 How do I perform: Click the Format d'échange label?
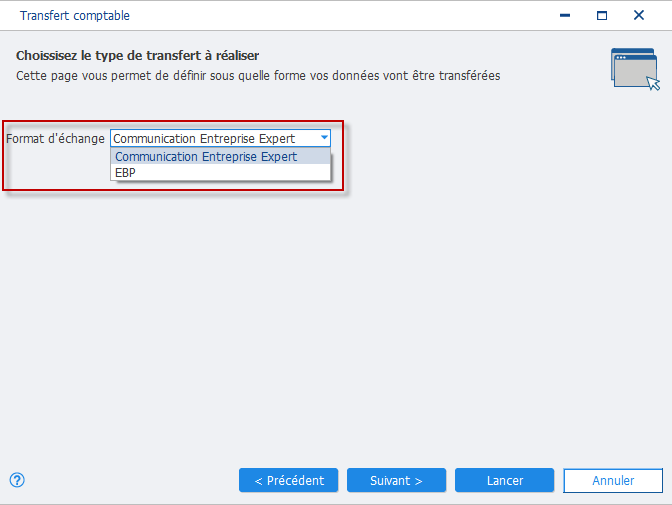pos(55,138)
